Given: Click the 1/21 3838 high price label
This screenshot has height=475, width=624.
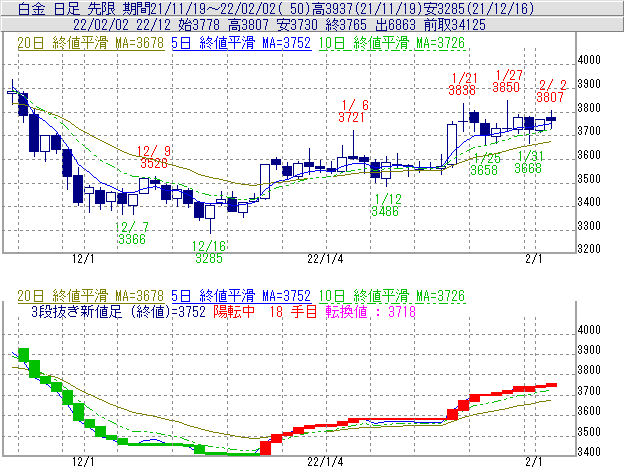Looking at the screenshot, I should click(x=462, y=84).
